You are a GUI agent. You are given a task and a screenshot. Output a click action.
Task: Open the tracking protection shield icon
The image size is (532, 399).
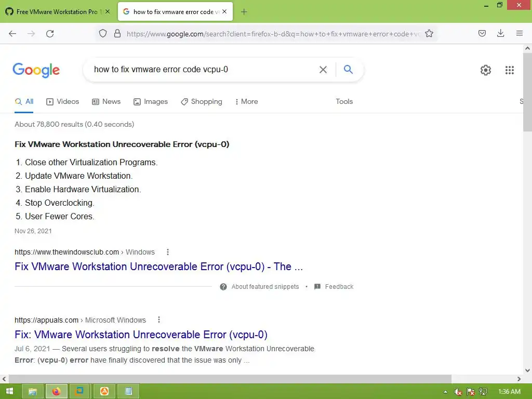[103, 34]
